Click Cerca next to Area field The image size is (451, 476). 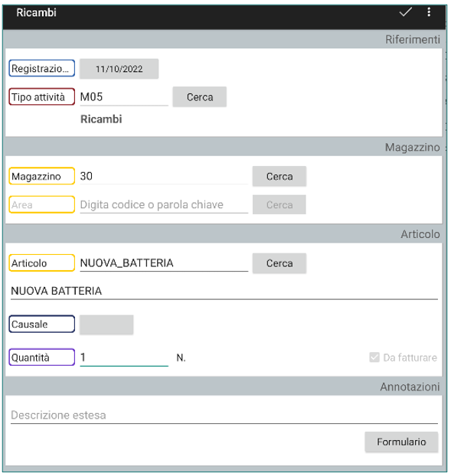[279, 204]
